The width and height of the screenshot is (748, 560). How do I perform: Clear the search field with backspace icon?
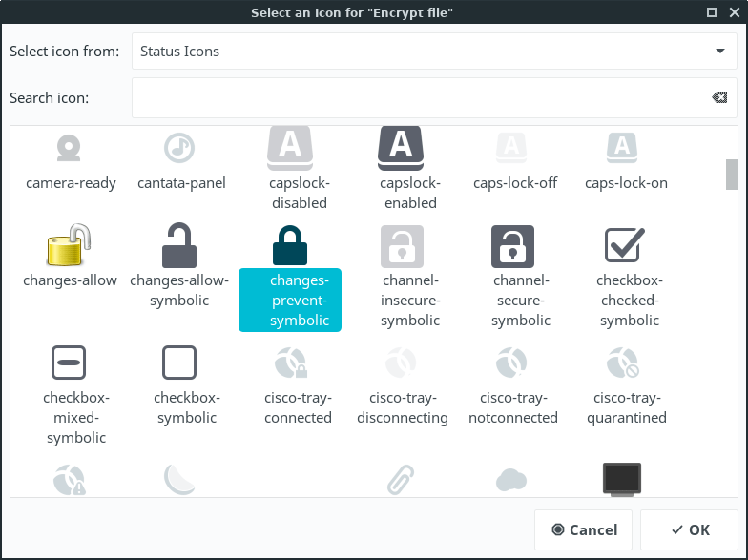click(x=718, y=98)
